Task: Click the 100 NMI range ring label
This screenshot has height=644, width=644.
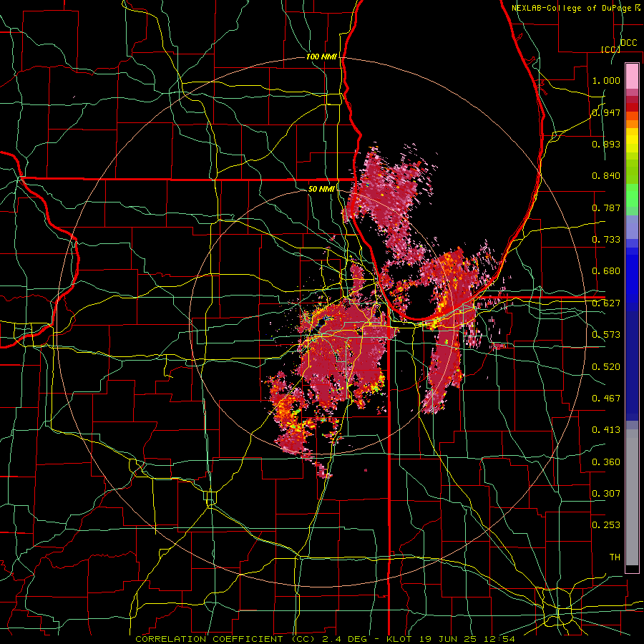Action: 321,57
